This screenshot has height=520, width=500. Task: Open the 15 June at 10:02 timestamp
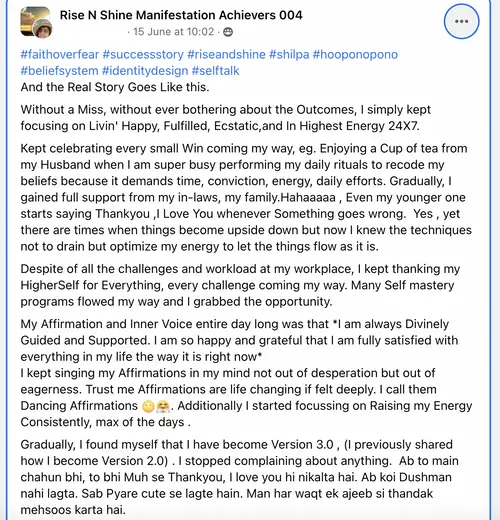173,32
